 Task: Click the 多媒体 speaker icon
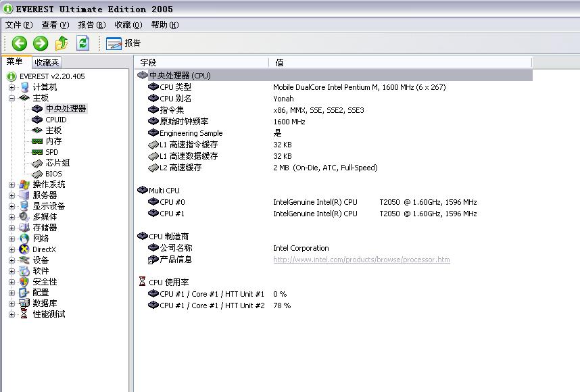click(x=24, y=217)
